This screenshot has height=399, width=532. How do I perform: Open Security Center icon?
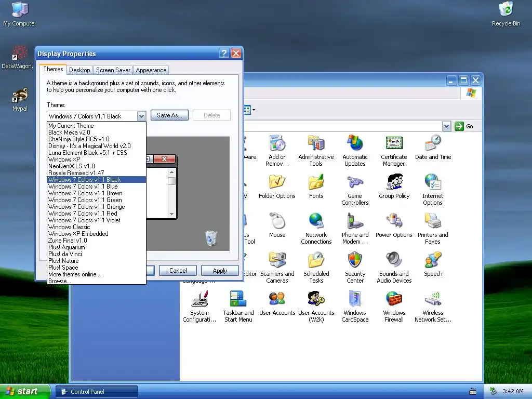pos(355,260)
